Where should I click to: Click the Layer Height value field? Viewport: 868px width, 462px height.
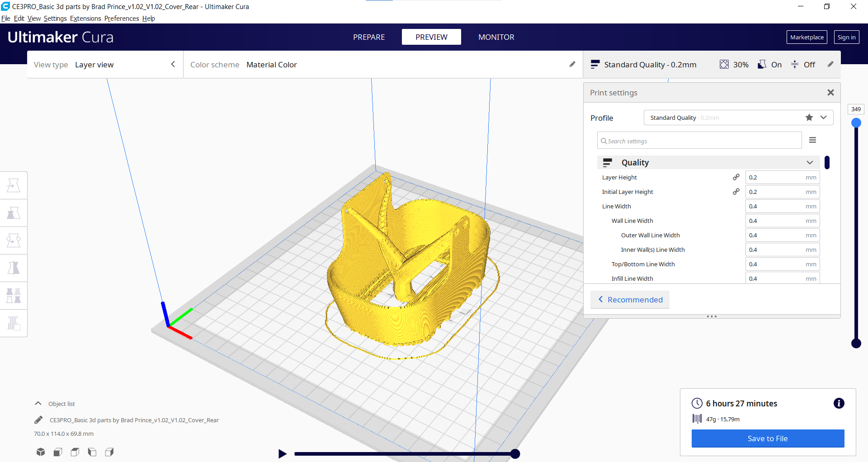pos(783,177)
